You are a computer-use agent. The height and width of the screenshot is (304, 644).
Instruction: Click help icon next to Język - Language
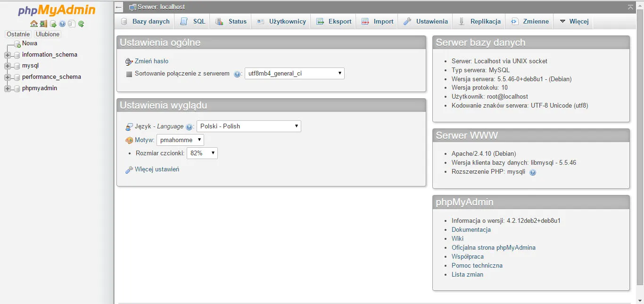click(189, 127)
